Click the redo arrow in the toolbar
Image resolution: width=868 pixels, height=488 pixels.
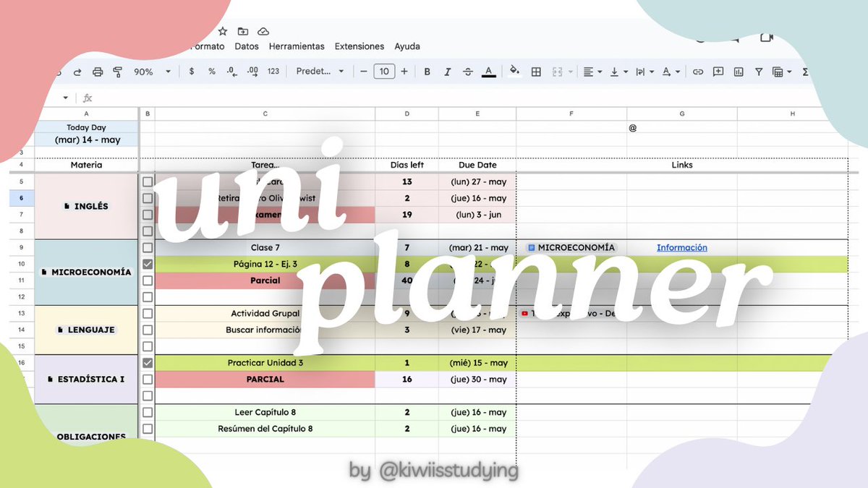[77, 72]
